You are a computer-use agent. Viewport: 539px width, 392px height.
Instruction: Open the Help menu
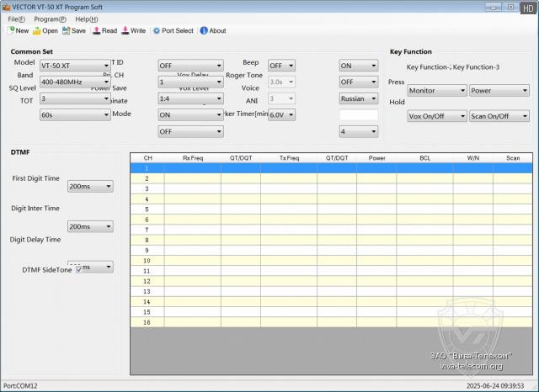coord(86,19)
